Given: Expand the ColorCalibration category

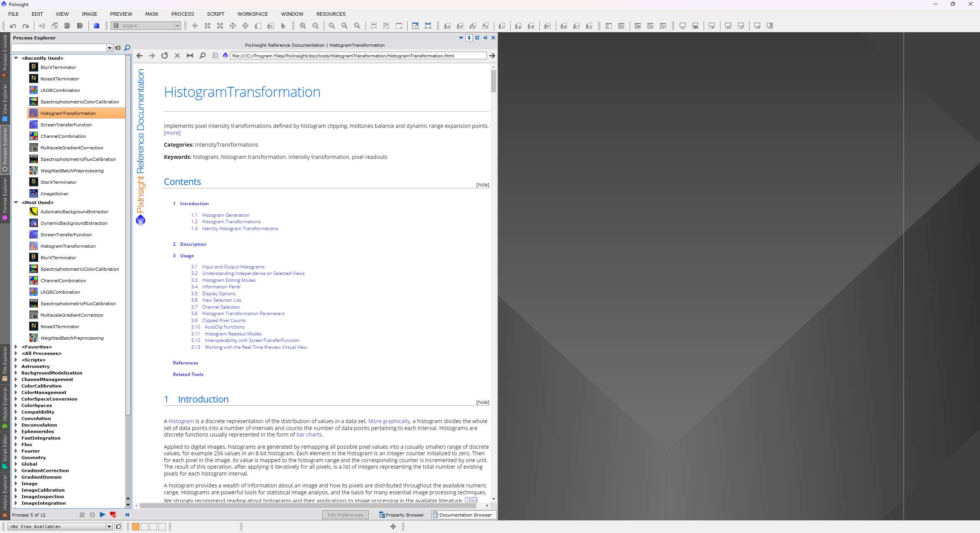Looking at the screenshot, I should [16, 386].
